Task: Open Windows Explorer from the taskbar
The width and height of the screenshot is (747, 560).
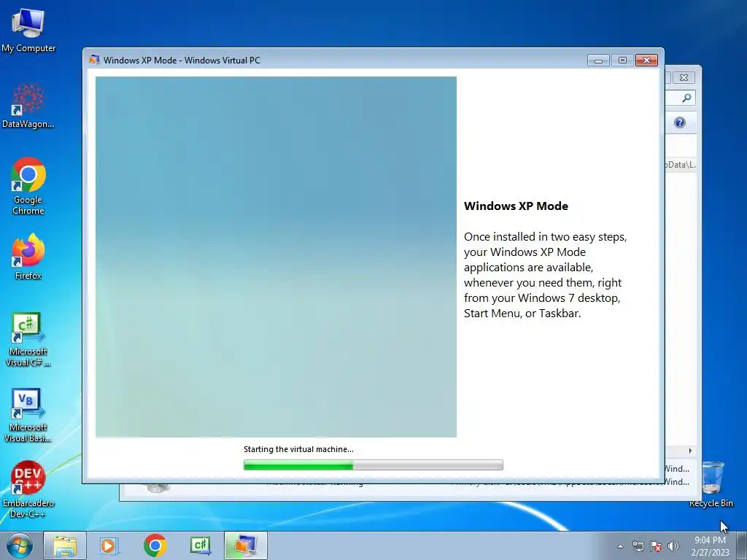Action: [65, 545]
